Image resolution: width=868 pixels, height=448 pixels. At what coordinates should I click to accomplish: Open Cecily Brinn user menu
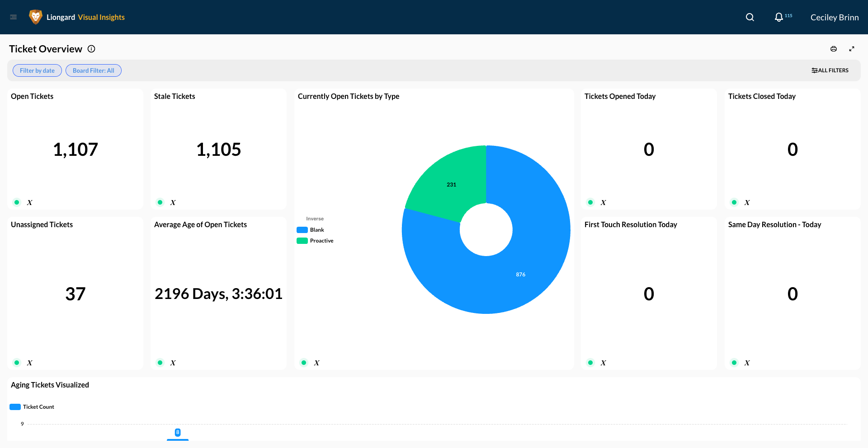835,17
